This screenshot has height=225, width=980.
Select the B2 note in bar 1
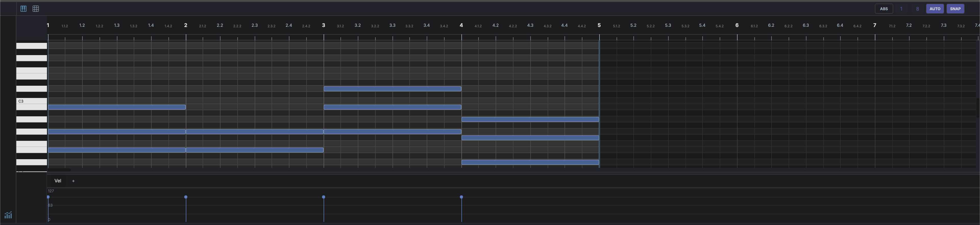coord(117,107)
